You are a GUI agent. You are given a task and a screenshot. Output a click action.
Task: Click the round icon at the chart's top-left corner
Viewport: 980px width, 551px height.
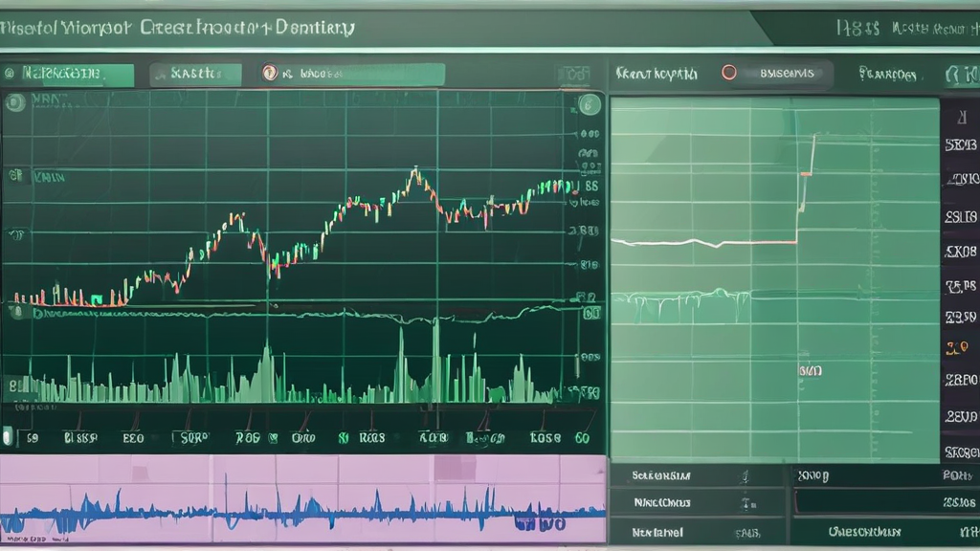(15, 101)
